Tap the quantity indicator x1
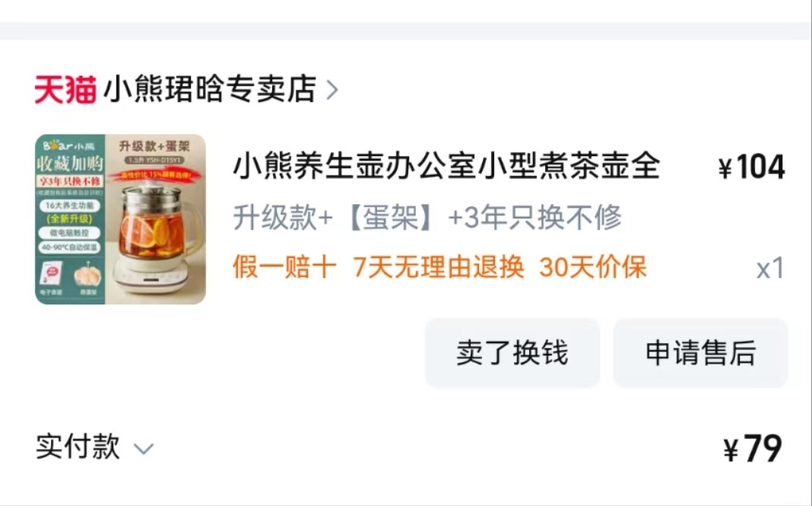 [770, 268]
